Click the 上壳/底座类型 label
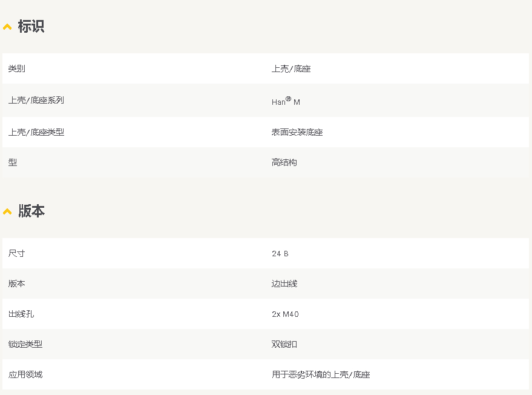The image size is (532, 395). tap(36, 132)
